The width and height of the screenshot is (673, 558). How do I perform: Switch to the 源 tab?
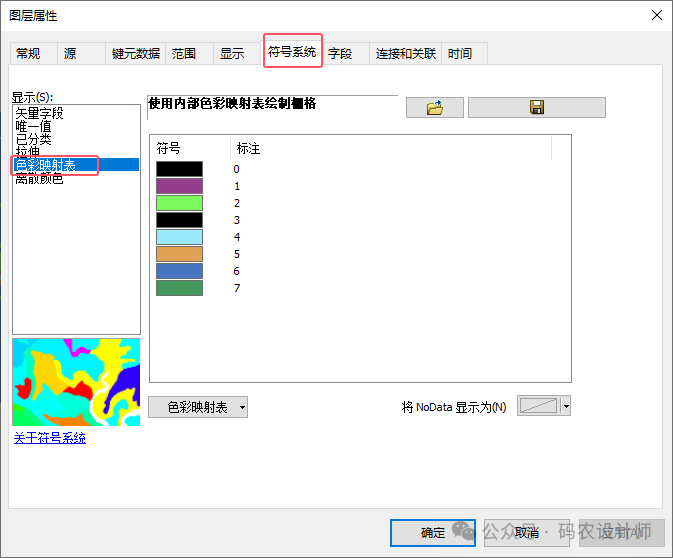click(x=70, y=54)
